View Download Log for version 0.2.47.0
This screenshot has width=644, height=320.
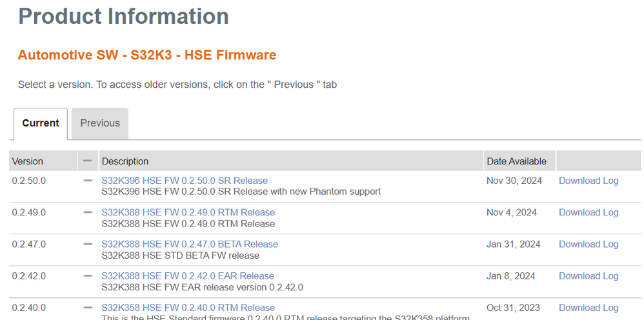(588, 244)
